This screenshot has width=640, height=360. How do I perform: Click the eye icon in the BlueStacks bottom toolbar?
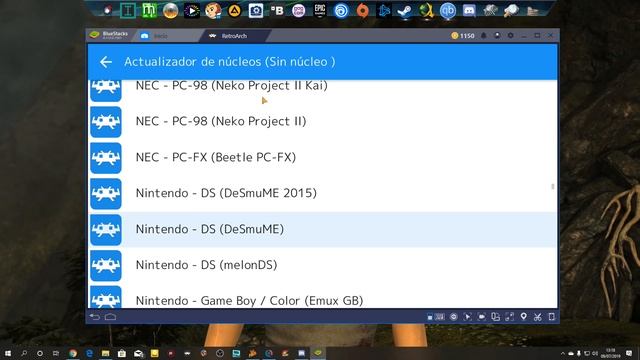(x=453, y=317)
